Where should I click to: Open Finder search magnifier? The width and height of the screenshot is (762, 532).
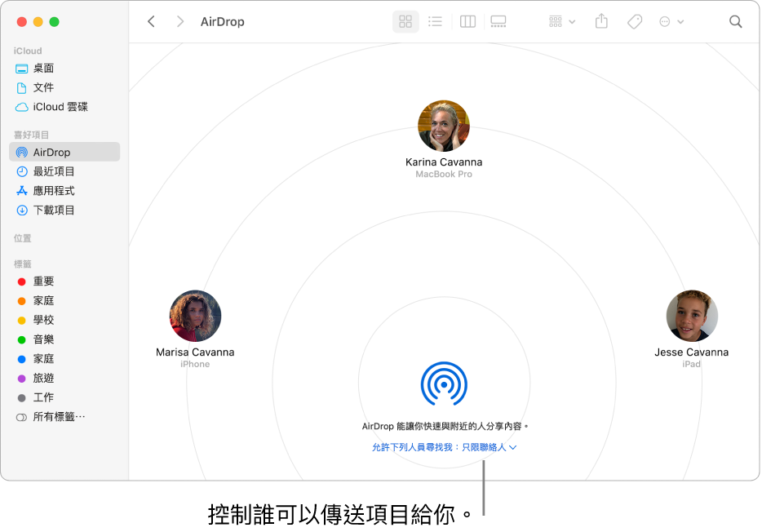pos(735,21)
